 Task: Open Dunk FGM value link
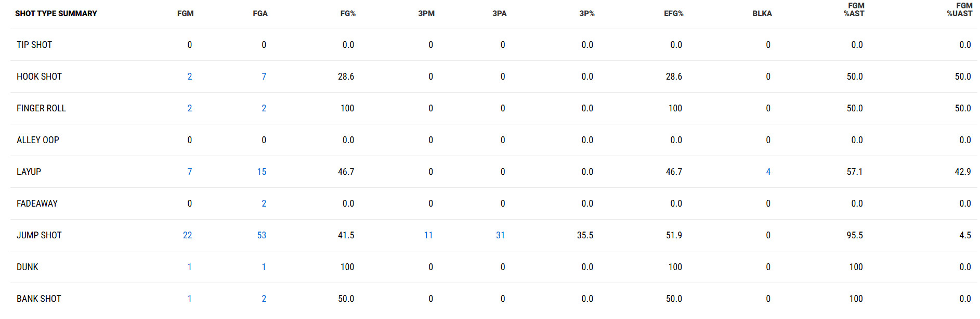click(190, 267)
